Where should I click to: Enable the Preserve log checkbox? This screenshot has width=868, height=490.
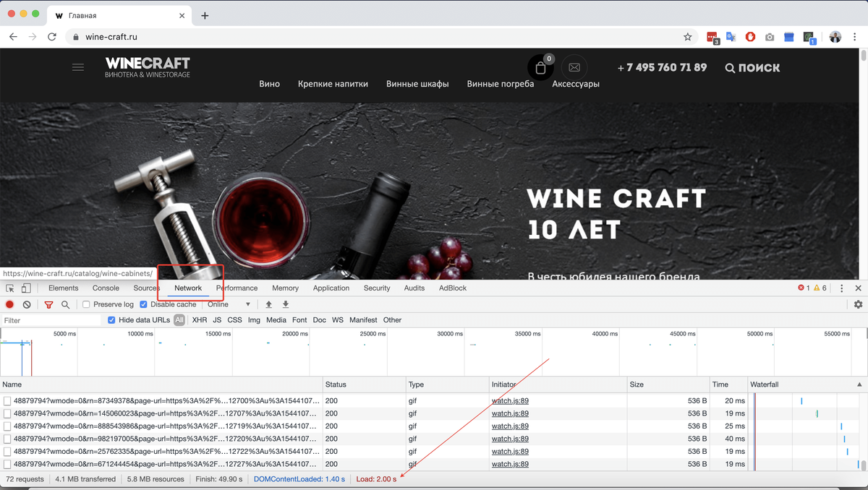[86, 304]
